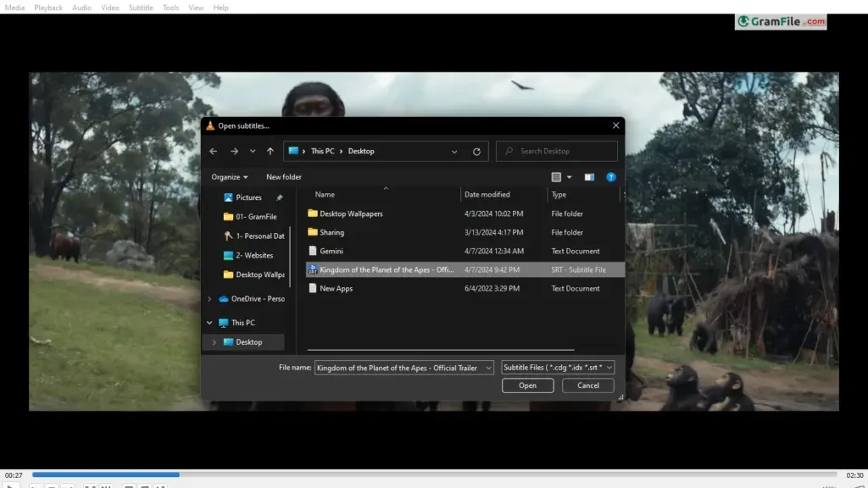Go up one folder level
Image resolution: width=868 pixels, height=488 pixels.
[270, 151]
